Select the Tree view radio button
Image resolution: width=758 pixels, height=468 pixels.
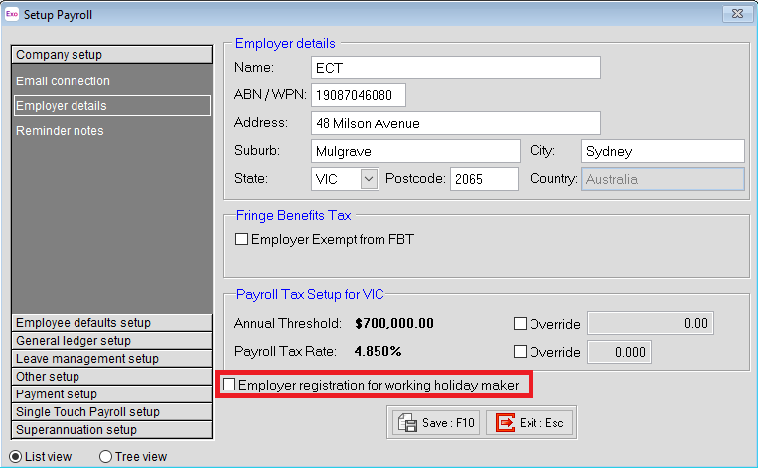(x=105, y=456)
